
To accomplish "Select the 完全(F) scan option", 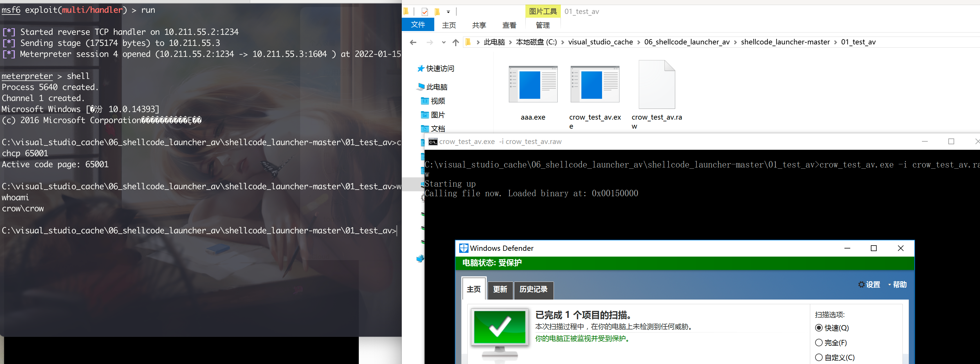I will click(x=831, y=343).
